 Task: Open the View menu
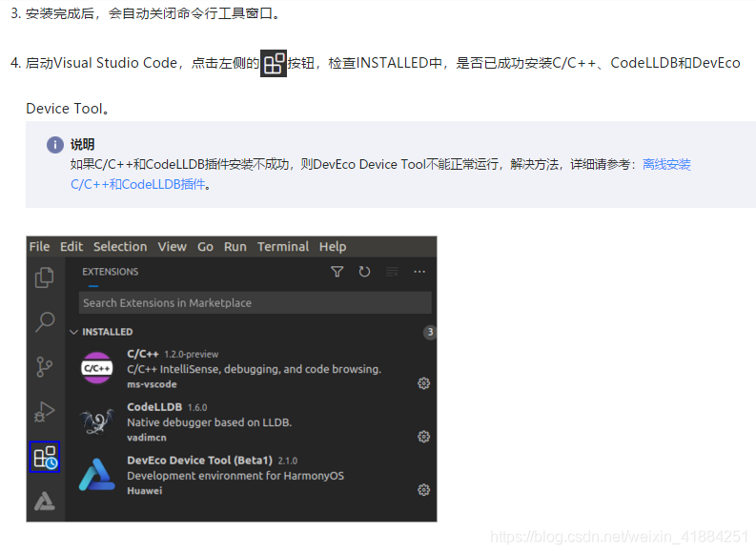click(173, 247)
